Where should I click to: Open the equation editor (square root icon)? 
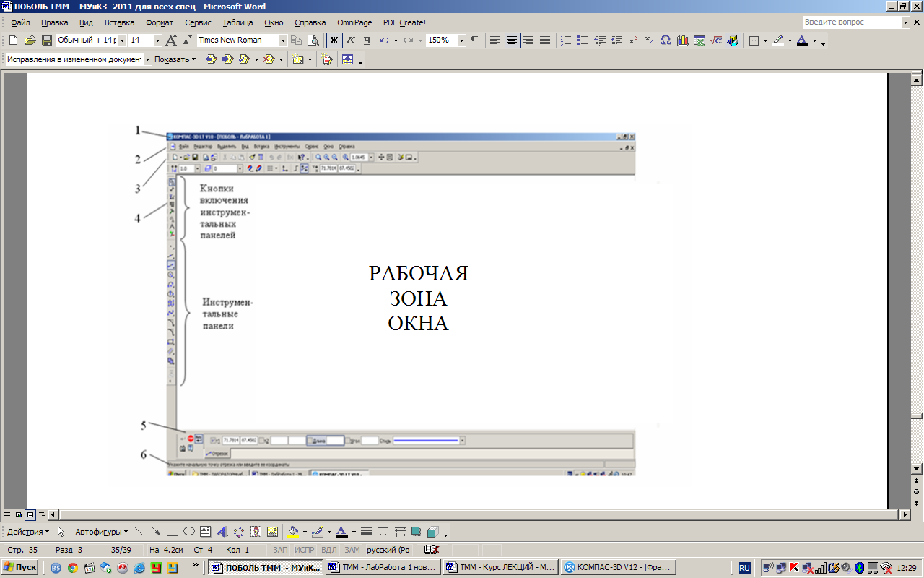pos(715,40)
